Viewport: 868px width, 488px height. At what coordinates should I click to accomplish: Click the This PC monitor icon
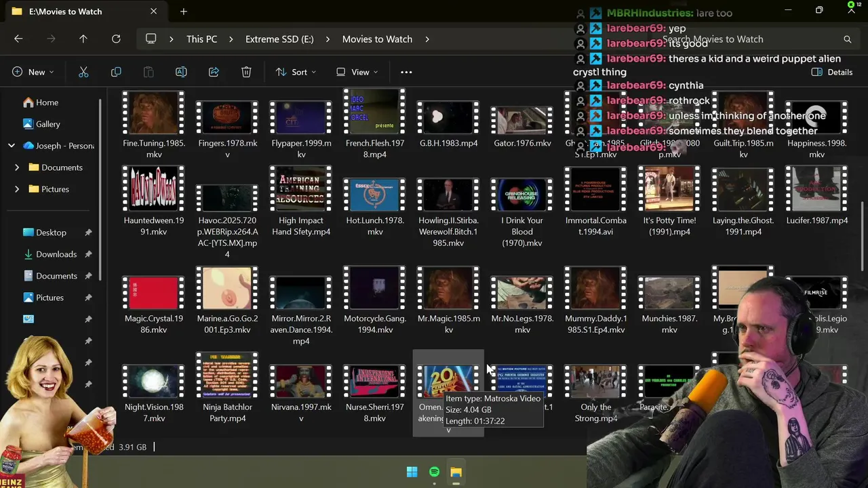click(151, 39)
